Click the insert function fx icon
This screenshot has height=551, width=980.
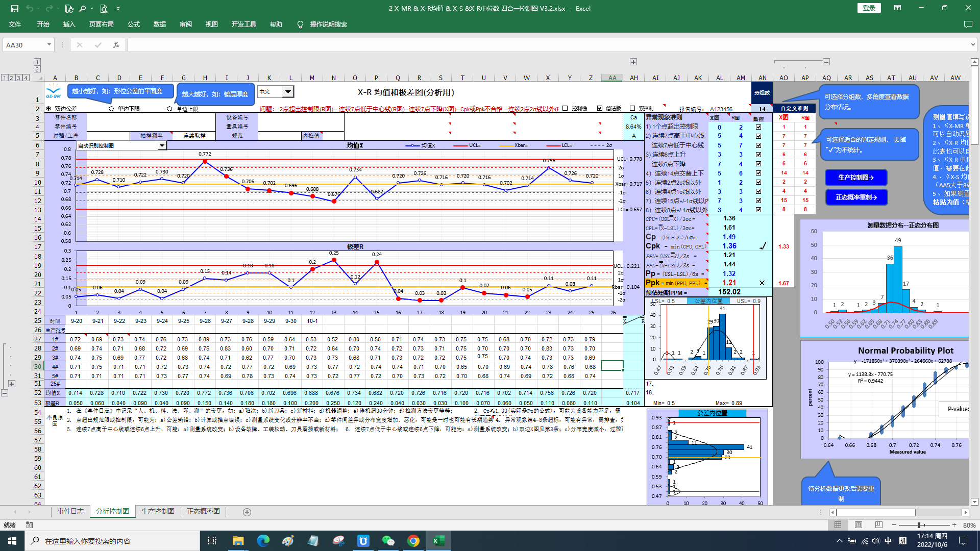coord(116,45)
